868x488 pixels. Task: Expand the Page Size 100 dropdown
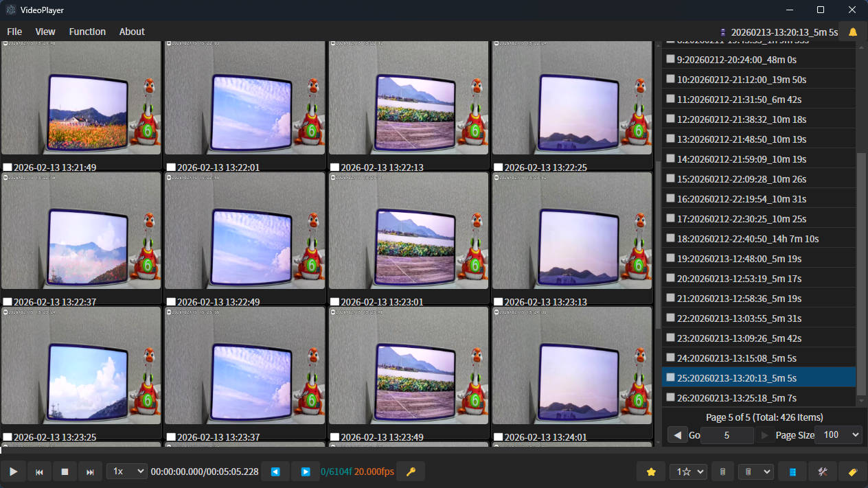pos(838,434)
